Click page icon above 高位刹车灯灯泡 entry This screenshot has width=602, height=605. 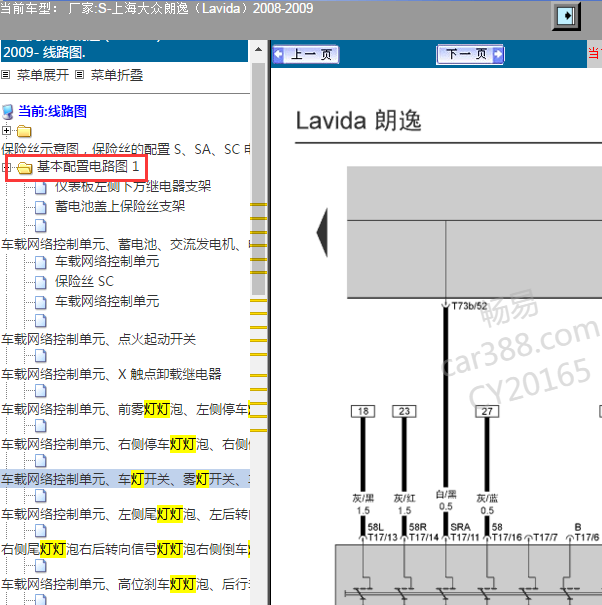pos(41,566)
